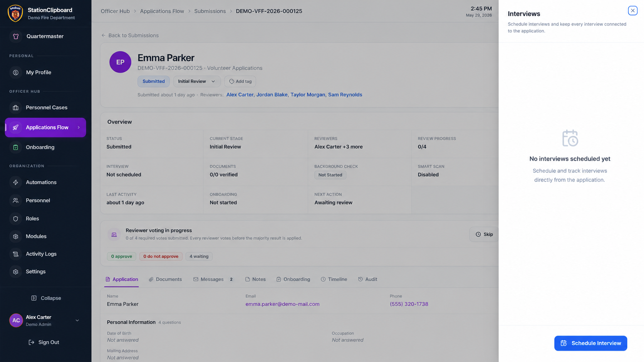
Task: Click Back to Submissions link
Action: click(130, 35)
